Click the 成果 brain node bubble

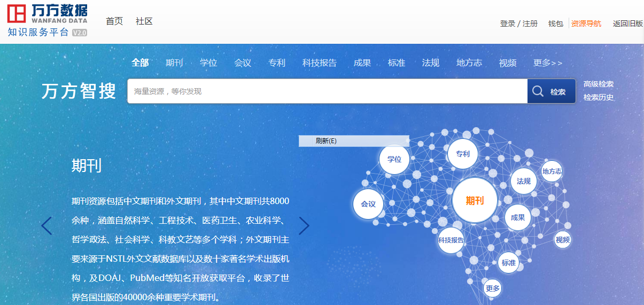[x=517, y=217]
